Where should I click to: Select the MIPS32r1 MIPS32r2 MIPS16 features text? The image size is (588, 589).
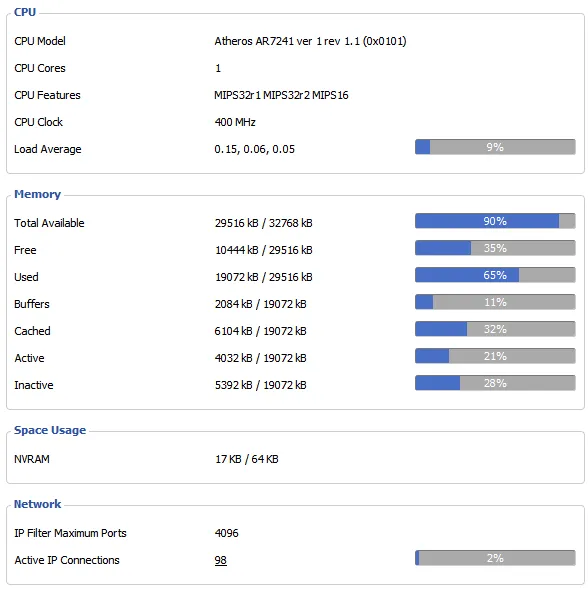pyautogui.click(x=281, y=95)
